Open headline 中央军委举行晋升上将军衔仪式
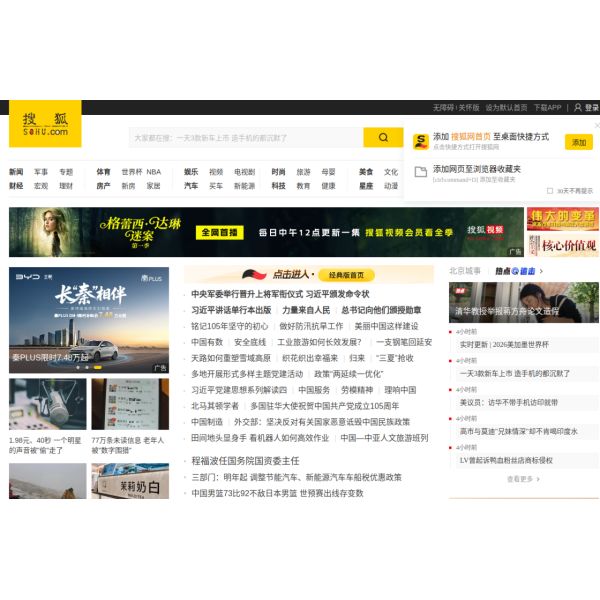The height and width of the screenshot is (600, 600). point(280,294)
